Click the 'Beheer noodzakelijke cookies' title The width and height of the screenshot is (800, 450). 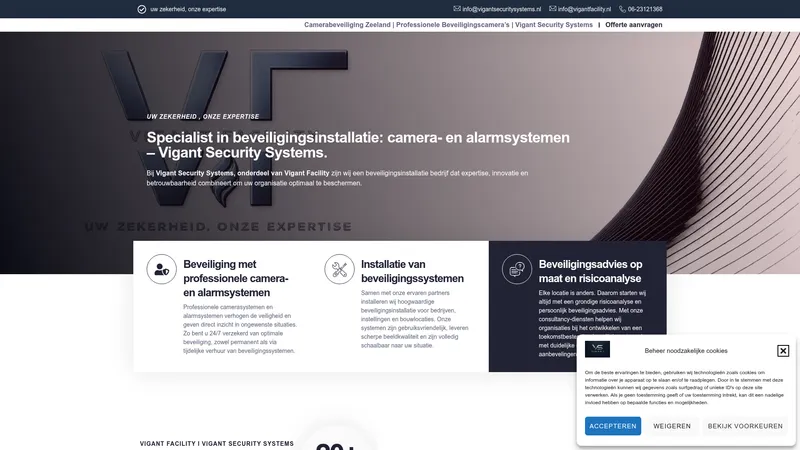686,351
